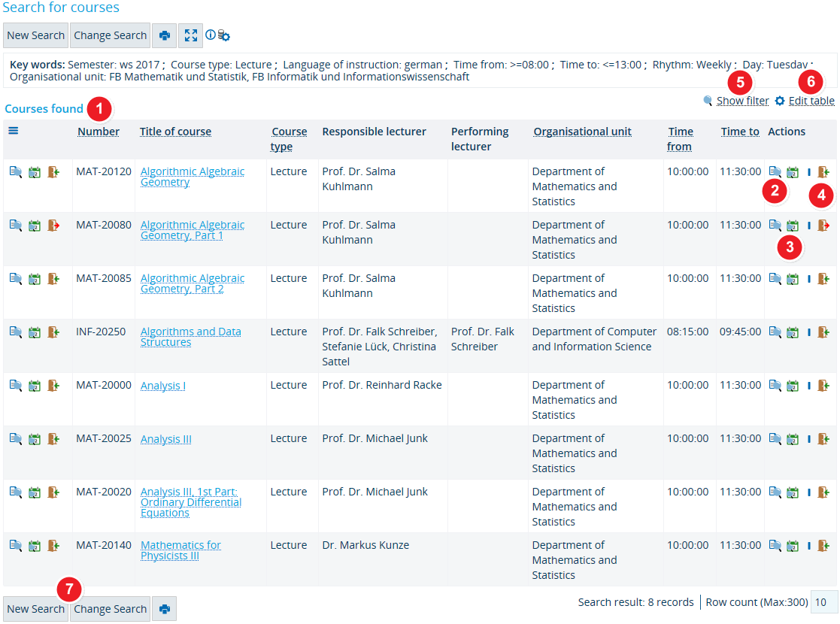Open the database settings gear icon
840x624 pixels.
(224, 36)
